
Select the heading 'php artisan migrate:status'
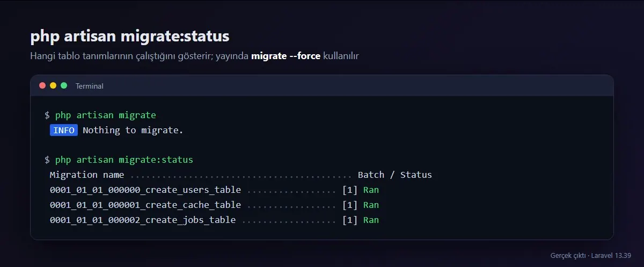(130, 36)
